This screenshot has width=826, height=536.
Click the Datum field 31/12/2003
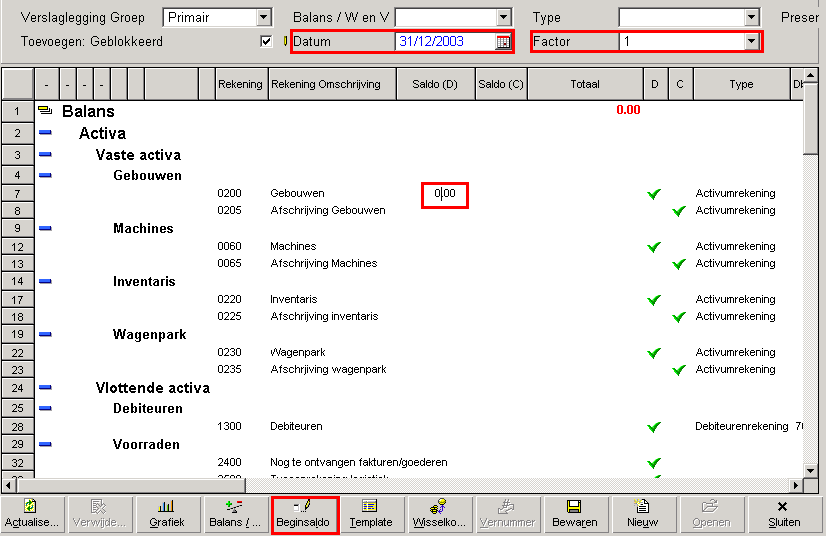coord(445,42)
